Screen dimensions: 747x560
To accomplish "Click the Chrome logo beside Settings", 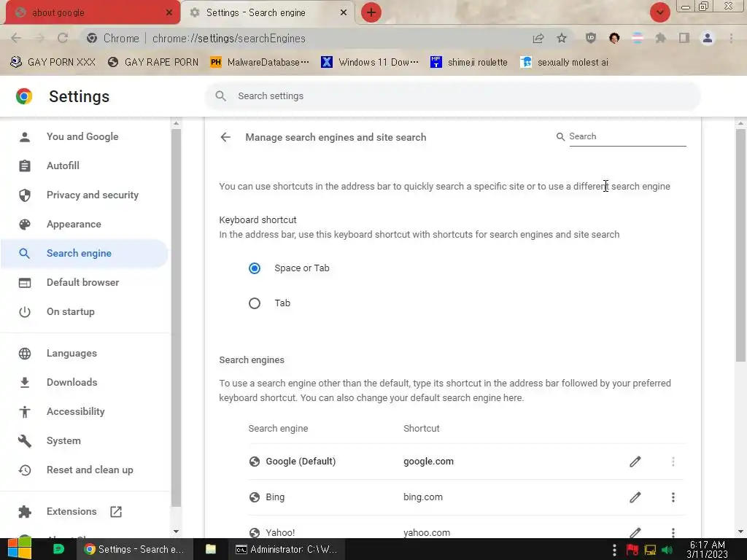I will [x=24, y=96].
